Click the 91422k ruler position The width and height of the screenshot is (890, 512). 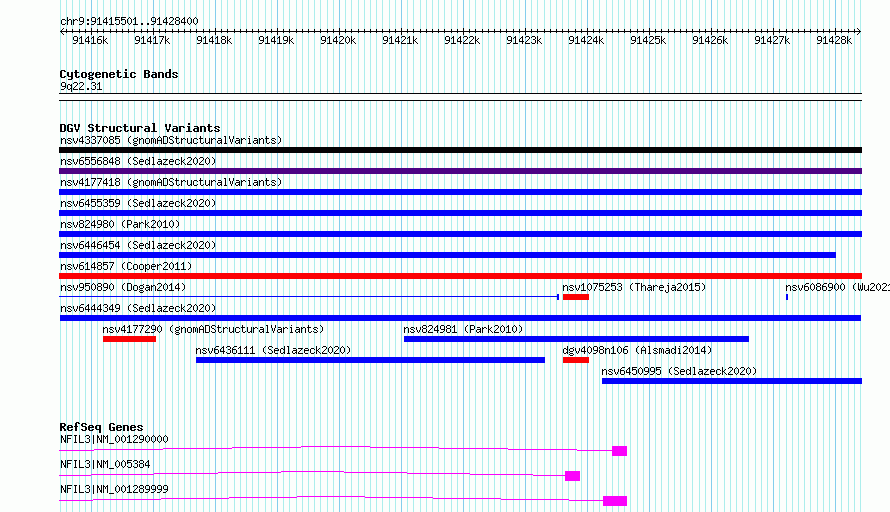click(462, 40)
